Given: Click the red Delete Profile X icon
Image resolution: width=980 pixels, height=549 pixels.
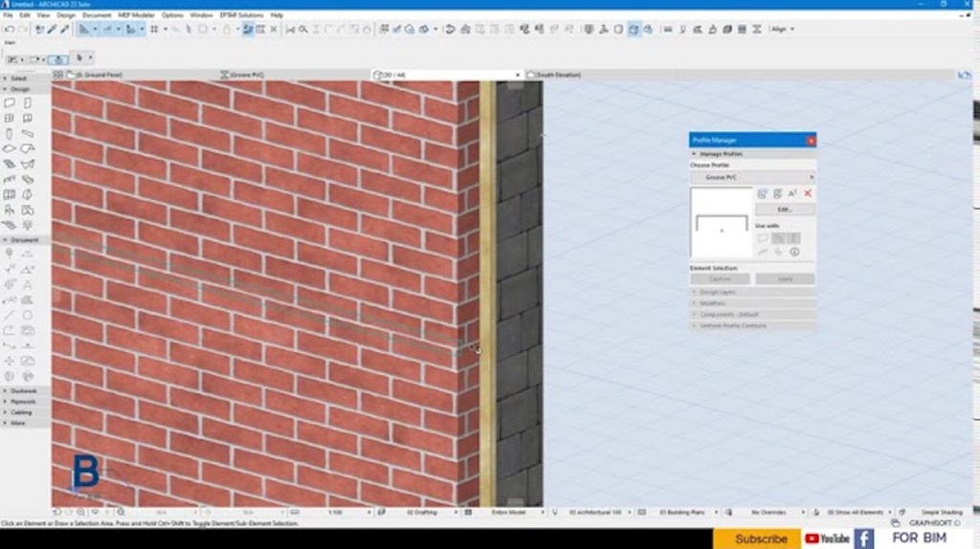Looking at the screenshot, I should [x=808, y=193].
